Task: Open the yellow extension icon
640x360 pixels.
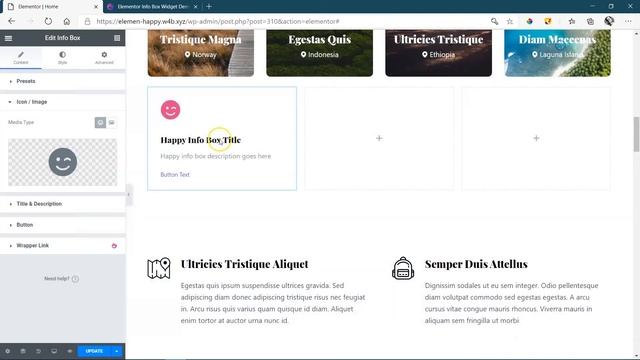Action: (x=548, y=21)
